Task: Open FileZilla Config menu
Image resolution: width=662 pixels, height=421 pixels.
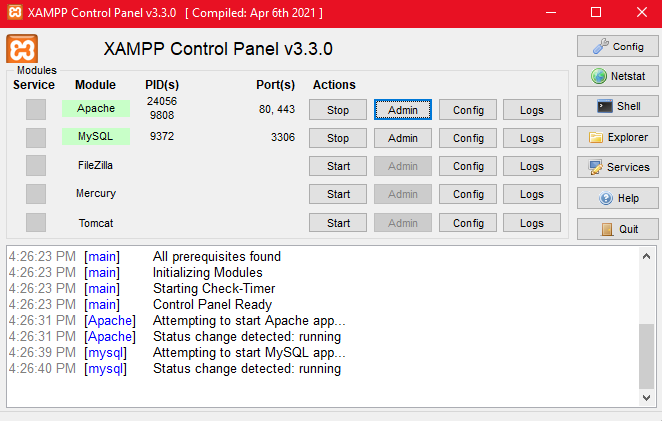Action: (468, 166)
